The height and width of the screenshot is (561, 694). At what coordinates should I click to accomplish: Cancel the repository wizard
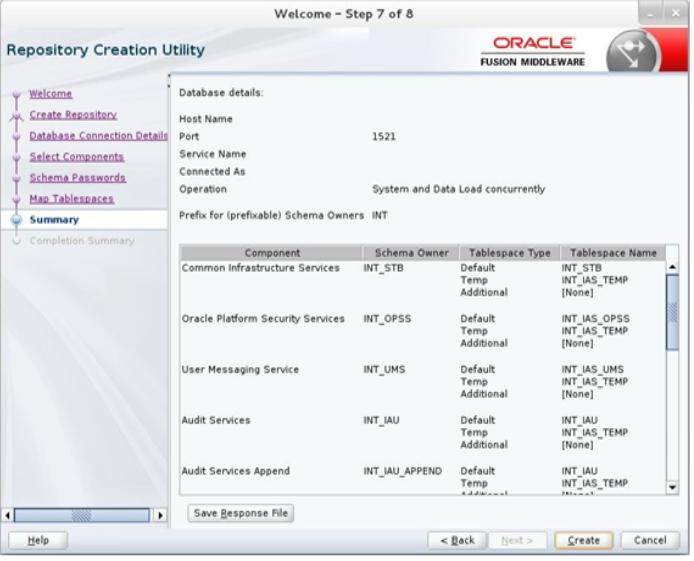point(650,540)
